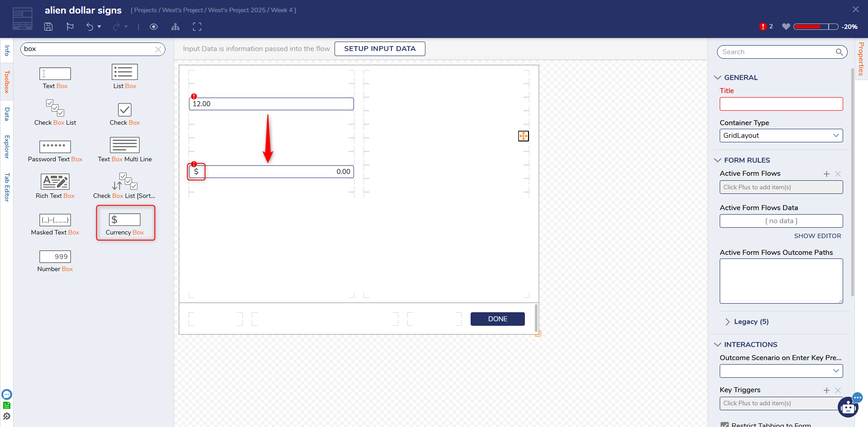Toggle Restrict Tabbing to Form checkbox
The image size is (868, 427).
click(x=725, y=425)
